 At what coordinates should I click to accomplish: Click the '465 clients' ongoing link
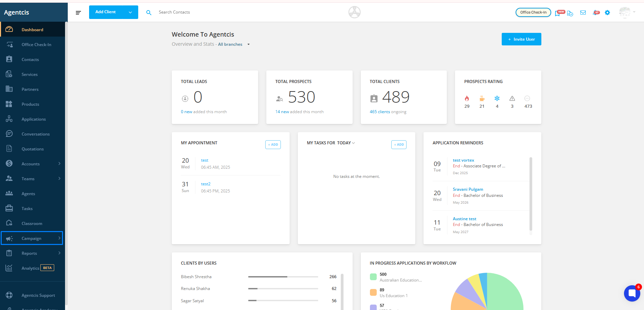pyautogui.click(x=380, y=112)
